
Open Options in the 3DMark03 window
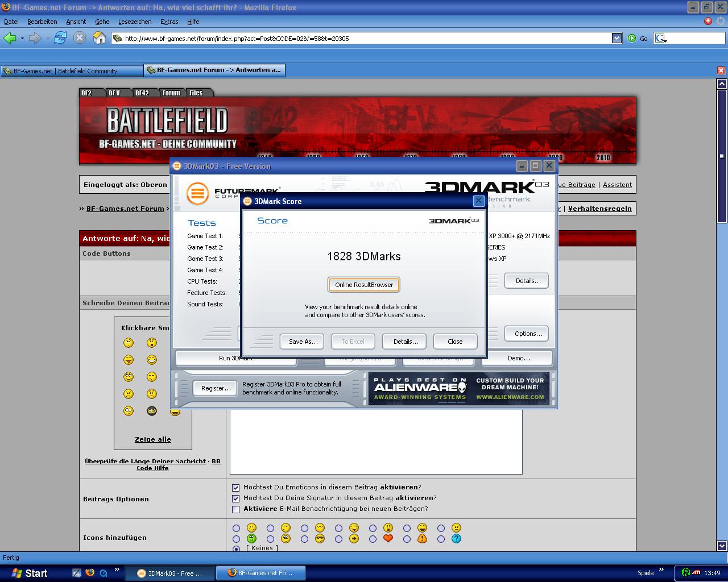click(528, 334)
